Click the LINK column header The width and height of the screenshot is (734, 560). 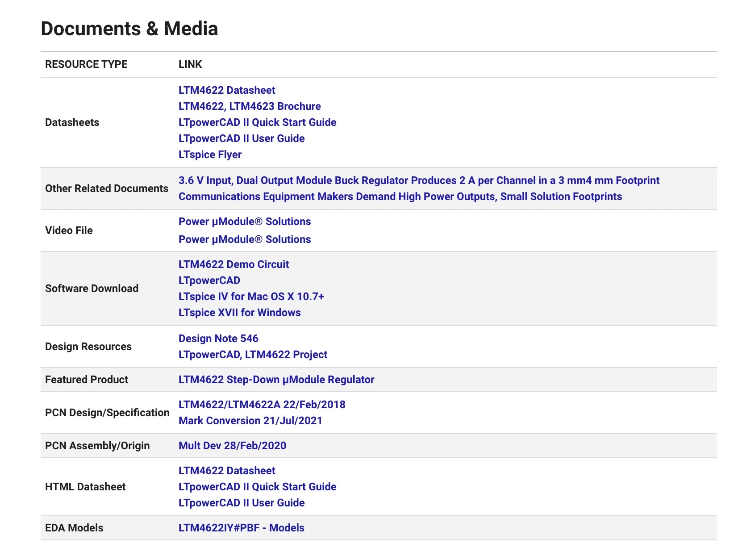(190, 64)
